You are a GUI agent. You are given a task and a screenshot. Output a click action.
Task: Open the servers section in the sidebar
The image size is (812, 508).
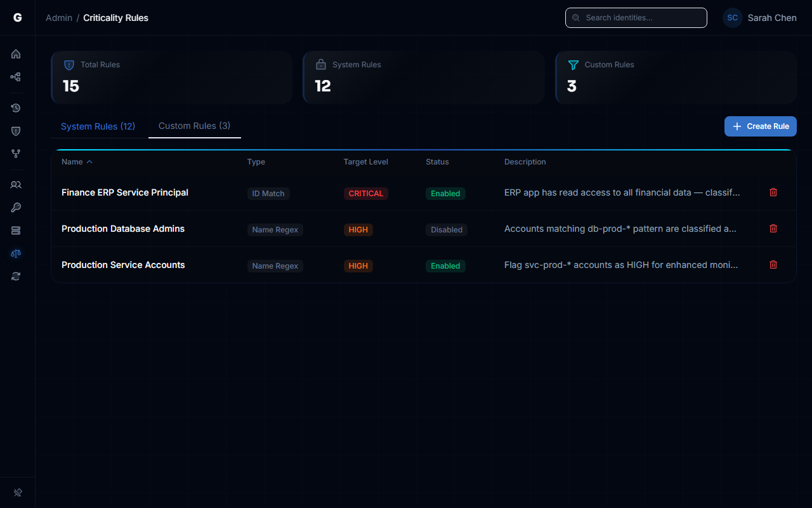[16, 231]
